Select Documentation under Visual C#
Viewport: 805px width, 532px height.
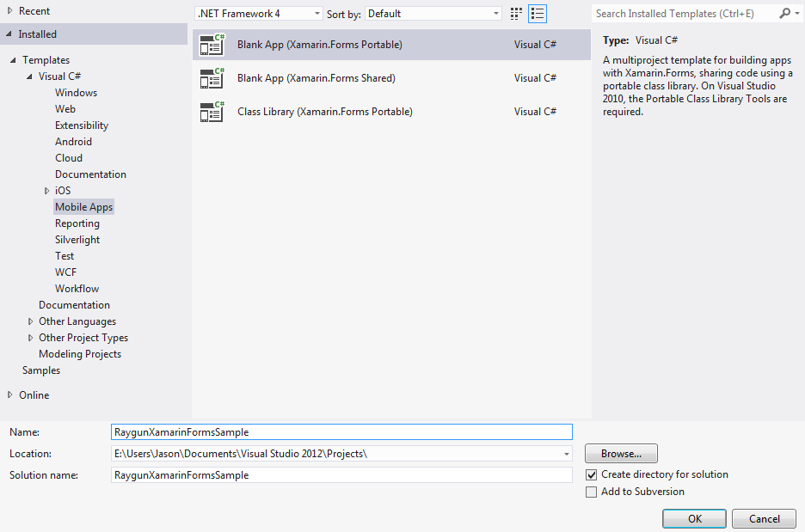90,174
